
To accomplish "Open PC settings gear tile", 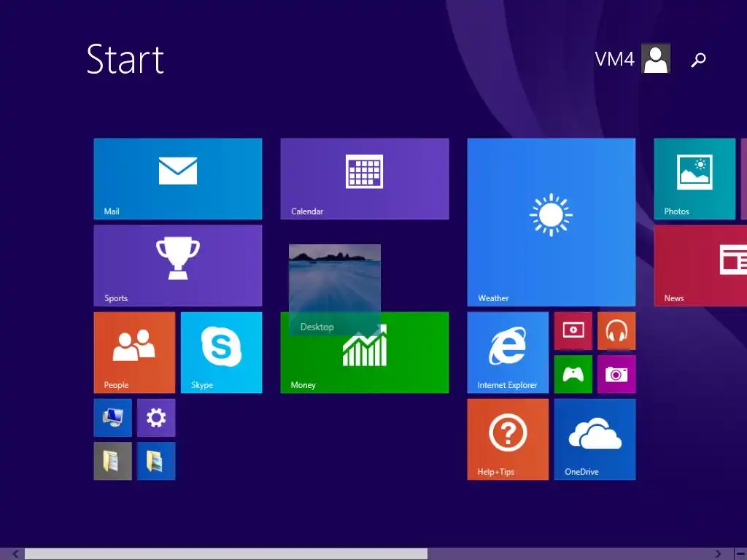I will [156, 418].
